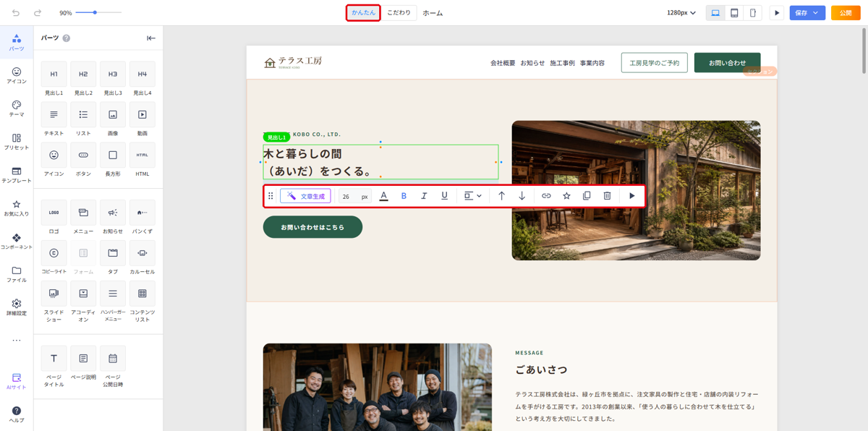Toggle italic formatting

pos(424,196)
